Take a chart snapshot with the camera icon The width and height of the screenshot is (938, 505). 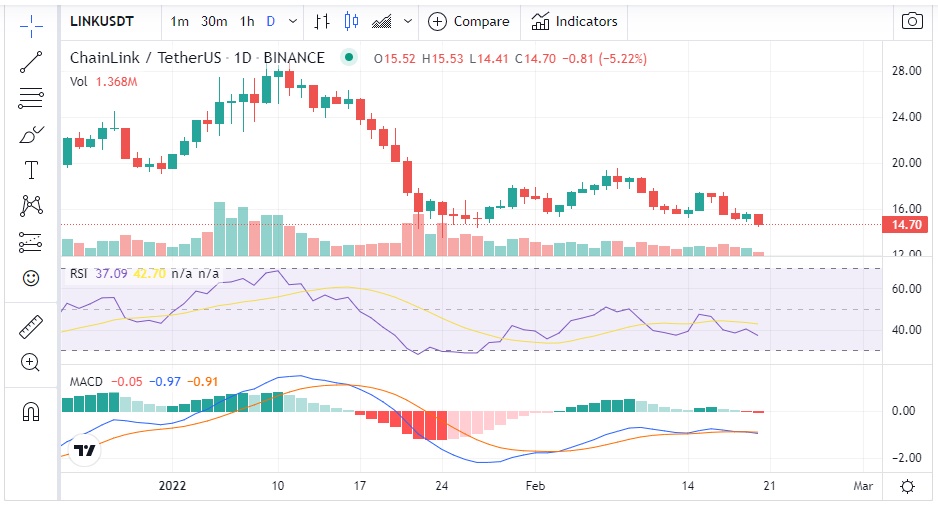click(x=912, y=22)
